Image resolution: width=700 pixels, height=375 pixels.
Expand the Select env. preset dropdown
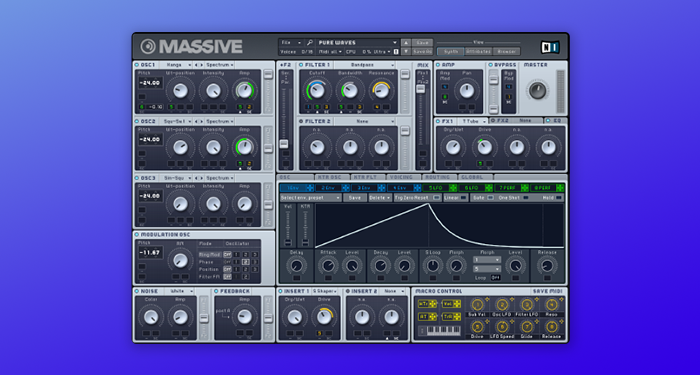tap(311, 197)
